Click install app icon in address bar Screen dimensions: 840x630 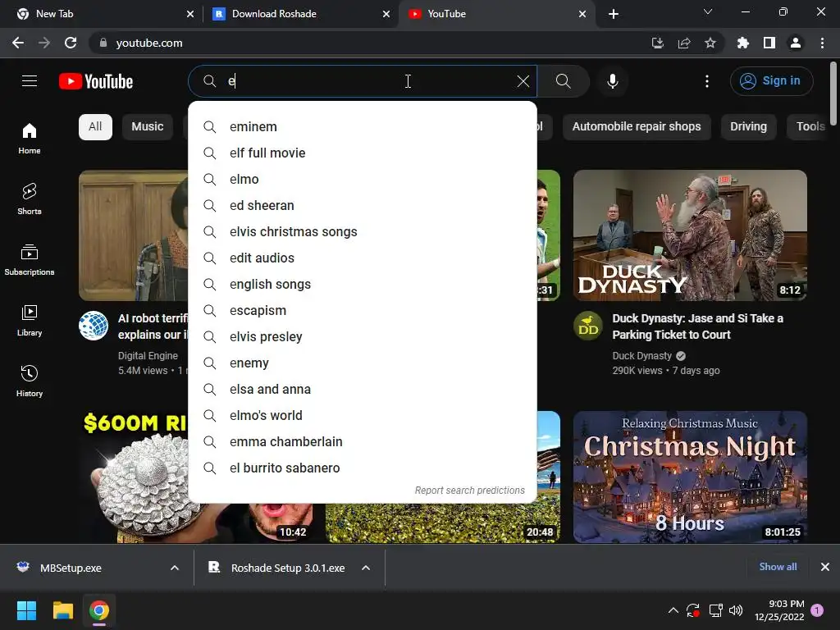coord(657,43)
